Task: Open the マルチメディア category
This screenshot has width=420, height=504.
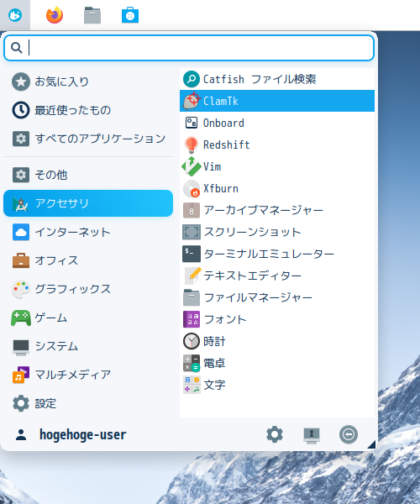Action: tap(88, 375)
